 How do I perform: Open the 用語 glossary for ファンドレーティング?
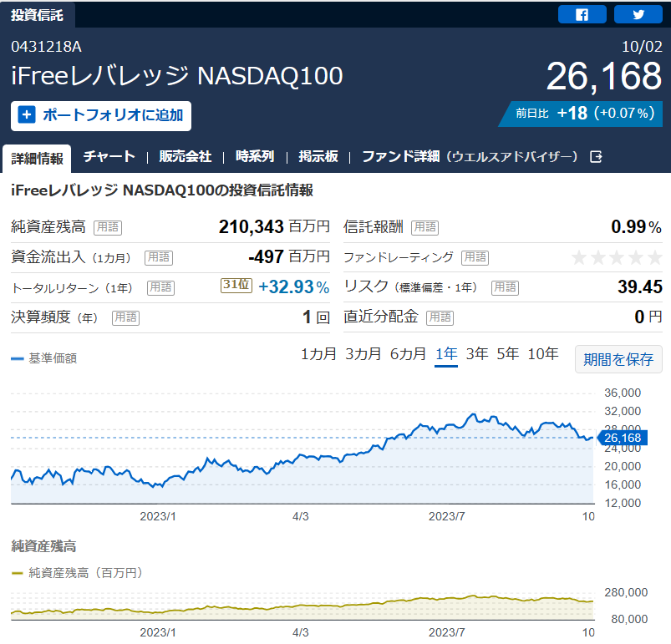475,258
